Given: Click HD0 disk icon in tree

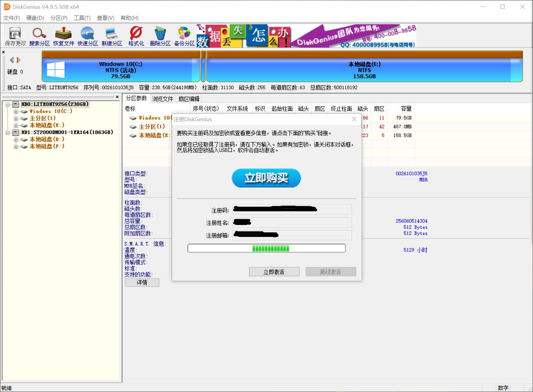Looking at the screenshot, I should pos(16,104).
